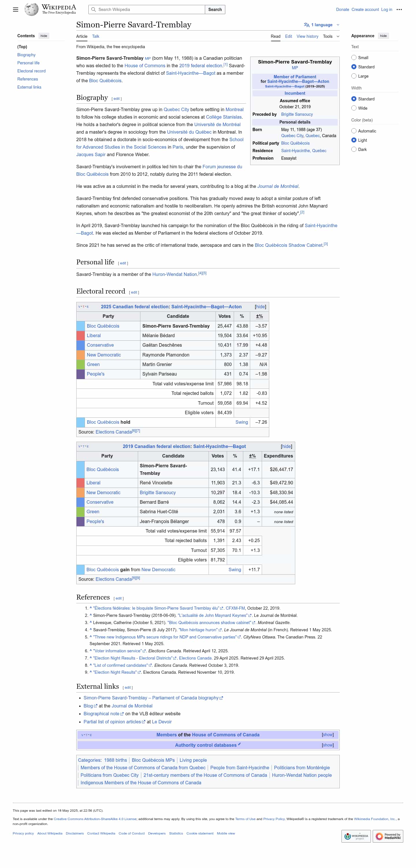Open the 2019 federal election link
The height and width of the screenshot is (868, 416).
point(200,66)
